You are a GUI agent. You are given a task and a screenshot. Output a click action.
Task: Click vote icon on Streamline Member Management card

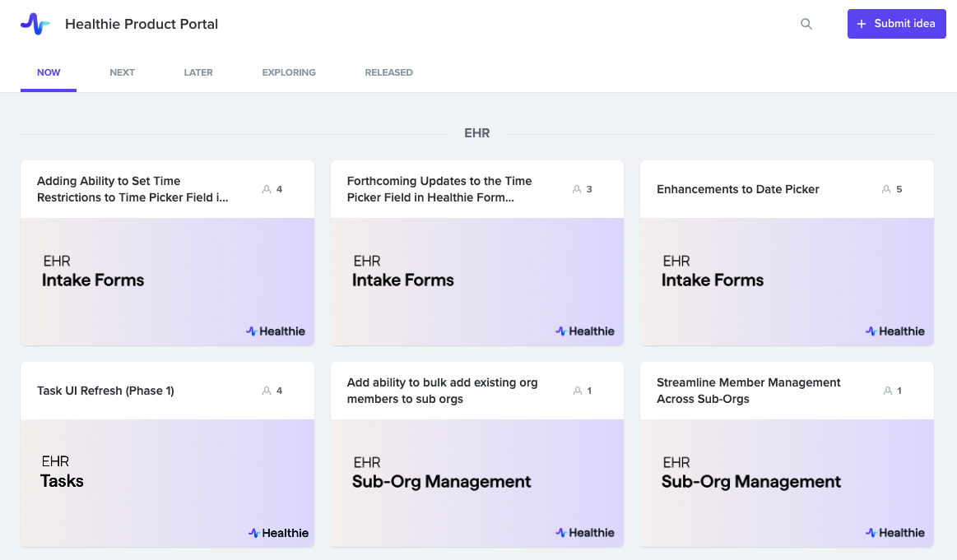pyautogui.click(x=886, y=391)
